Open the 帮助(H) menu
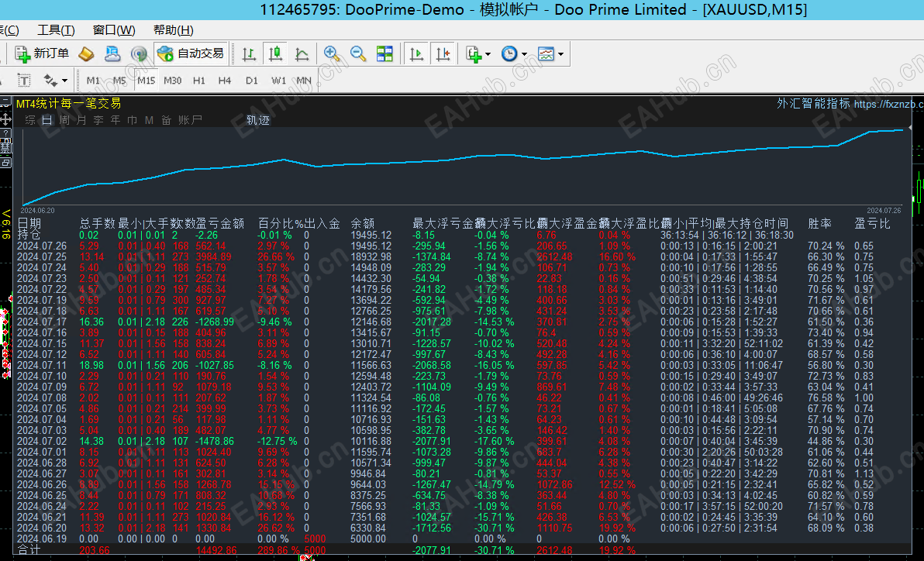924x561 pixels. (174, 30)
